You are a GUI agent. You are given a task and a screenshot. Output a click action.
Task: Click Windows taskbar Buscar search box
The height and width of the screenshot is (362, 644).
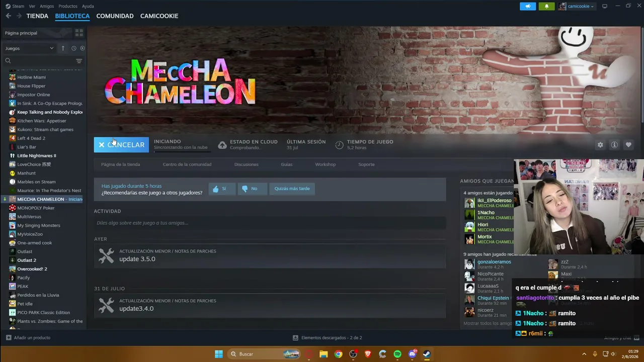coord(265,354)
